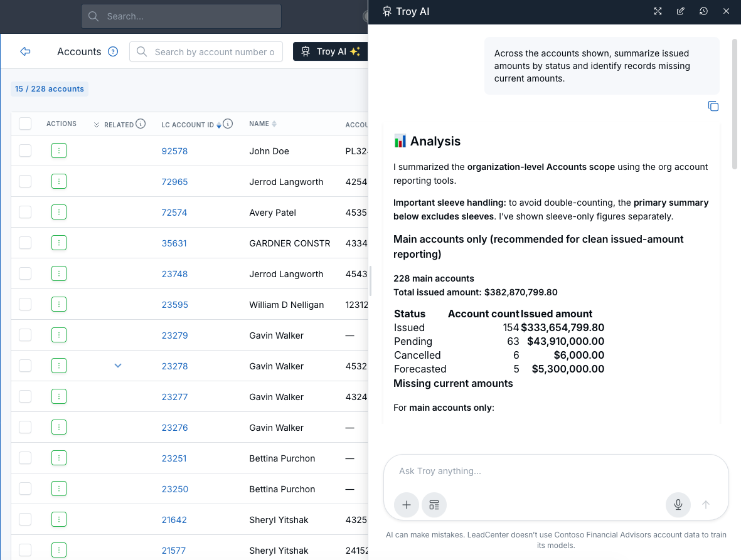Image resolution: width=741 pixels, height=560 pixels.
Task: Open Troy AI chat history icon
Action: (x=703, y=11)
